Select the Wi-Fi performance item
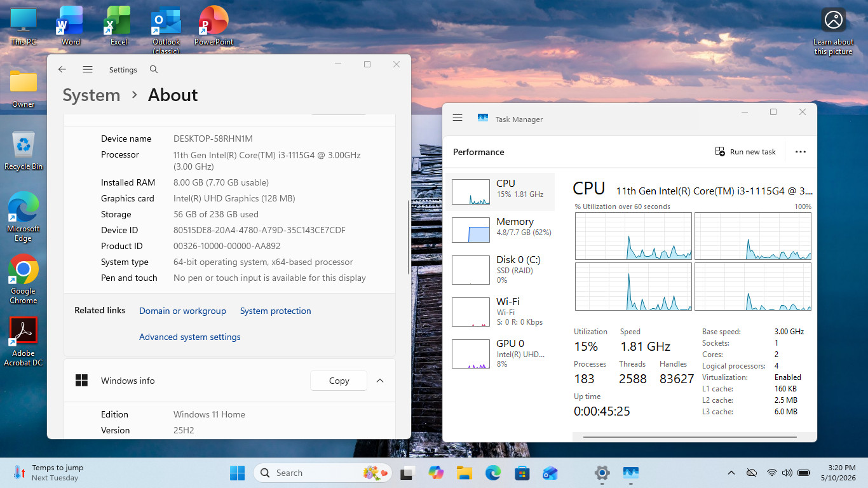Screen dimensions: 868x488 pos(500,311)
